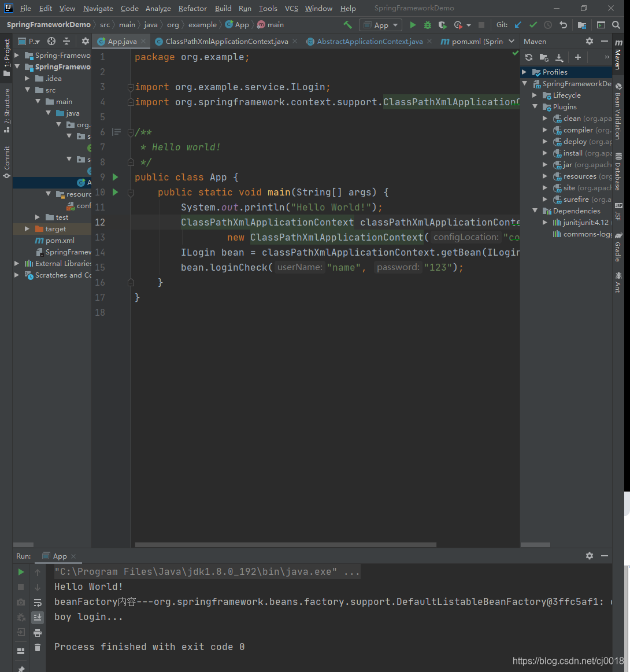Open Git history clock icon
630x672 pixels.
click(x=548, y=25)
